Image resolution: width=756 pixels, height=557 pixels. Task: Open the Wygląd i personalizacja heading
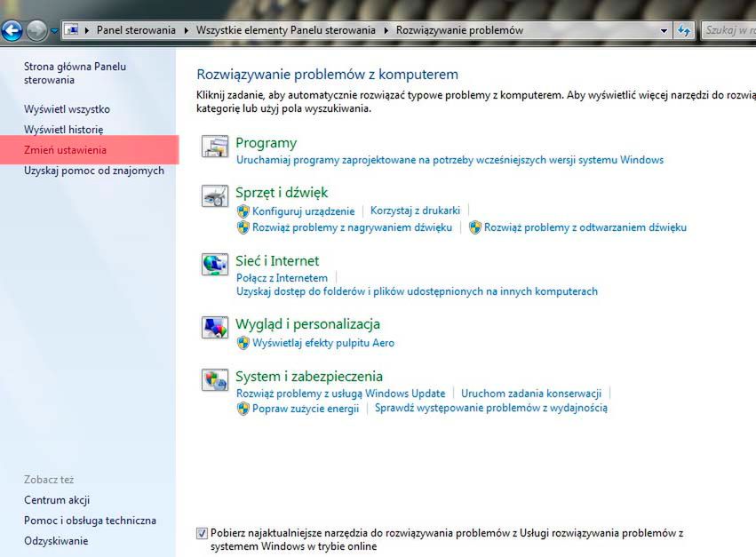[x=307, y=324]
